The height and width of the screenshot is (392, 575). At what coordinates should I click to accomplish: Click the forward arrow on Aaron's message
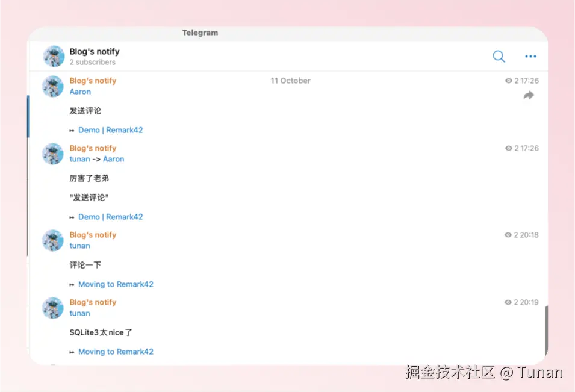point(529,95)
